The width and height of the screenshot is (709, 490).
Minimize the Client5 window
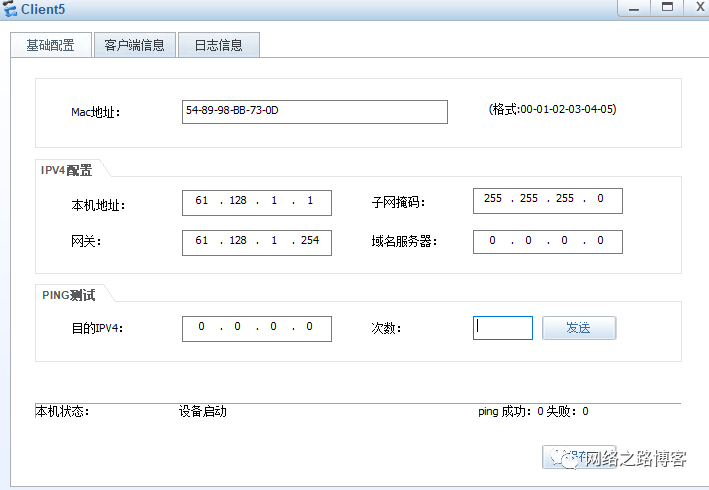634,8
